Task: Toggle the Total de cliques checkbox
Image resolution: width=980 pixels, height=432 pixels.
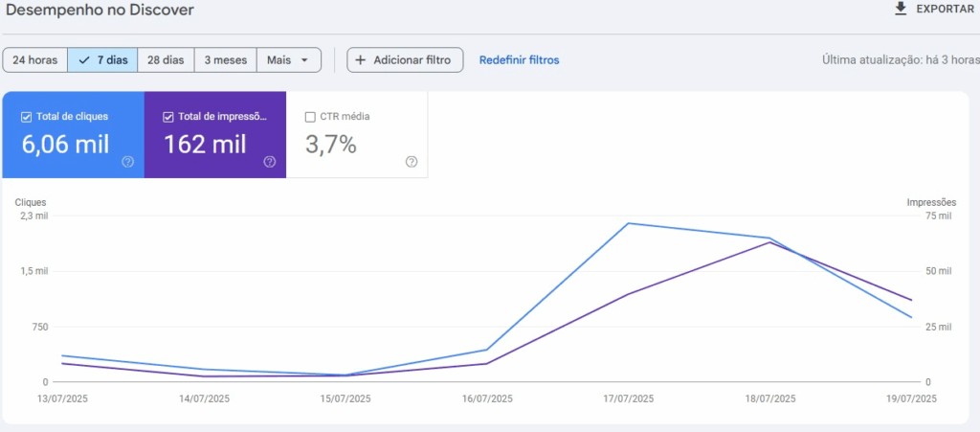Action: pos(27,117)
